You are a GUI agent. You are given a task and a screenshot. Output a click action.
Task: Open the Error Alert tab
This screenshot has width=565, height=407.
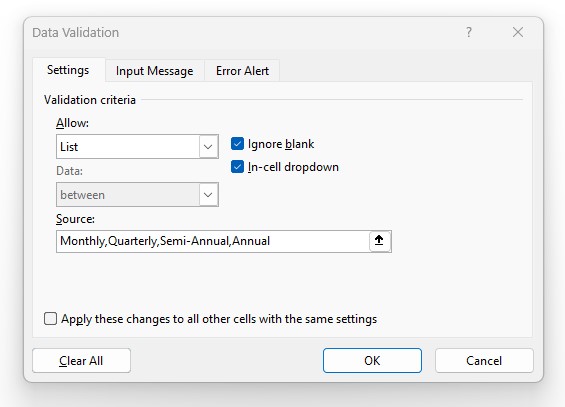point(243,71)
